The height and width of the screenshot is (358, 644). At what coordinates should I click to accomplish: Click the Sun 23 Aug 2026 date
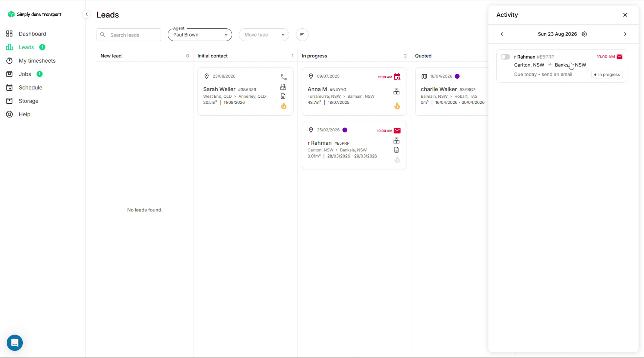[x=557, y=34]
